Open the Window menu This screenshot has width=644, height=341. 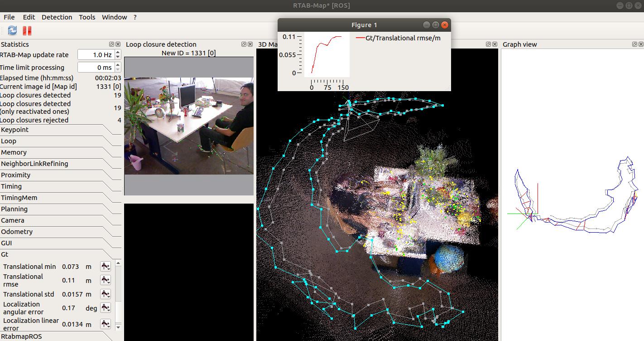pyautogui.click(x=114, y=17)
